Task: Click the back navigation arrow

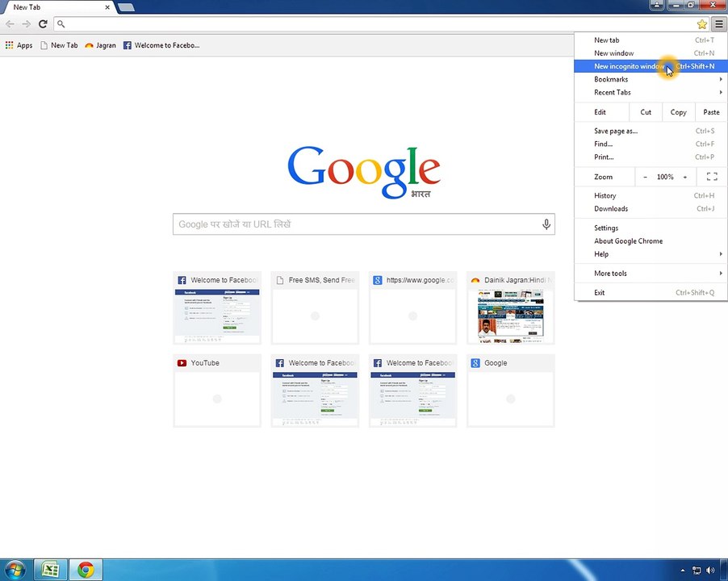Action: point(10,24)
